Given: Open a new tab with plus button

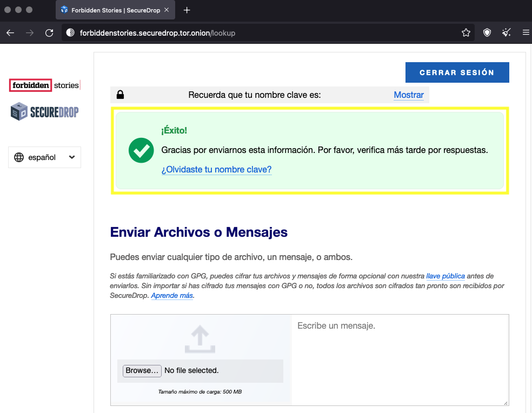Looking at the screenshot, I should click(187, 10).
